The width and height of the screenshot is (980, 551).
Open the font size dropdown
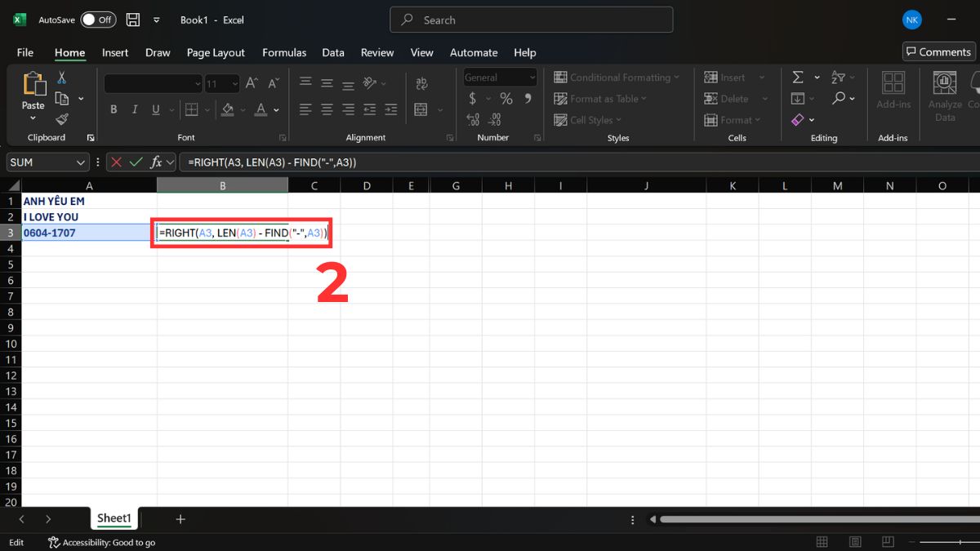[x=235, y=82]
